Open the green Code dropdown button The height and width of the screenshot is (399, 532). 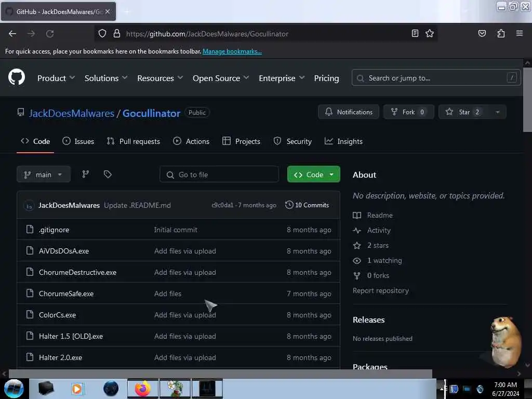313,175
